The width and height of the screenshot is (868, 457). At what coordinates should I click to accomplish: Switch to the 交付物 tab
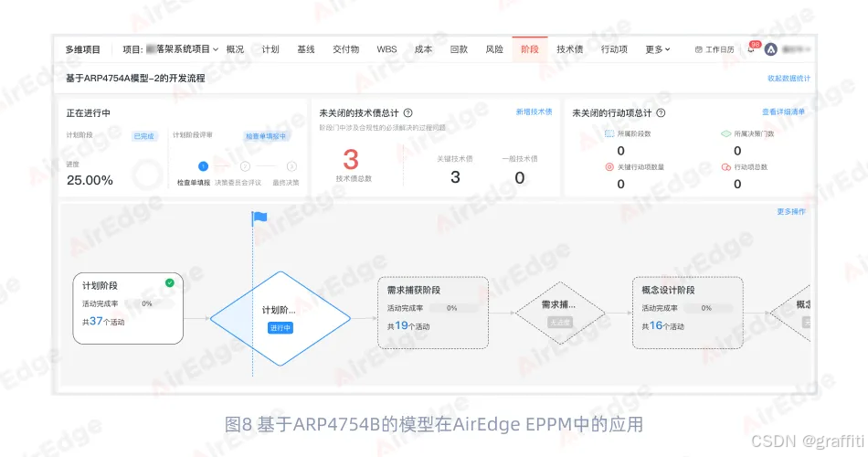point(346,49)
